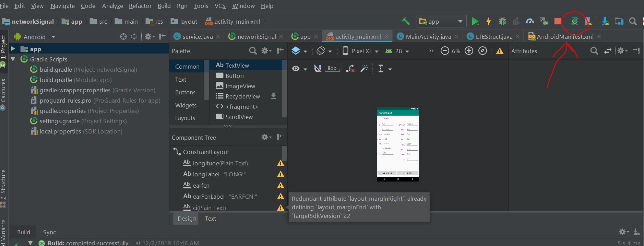
Task: Click the Apply Changes lightning bolt icon
Action: 488,21
